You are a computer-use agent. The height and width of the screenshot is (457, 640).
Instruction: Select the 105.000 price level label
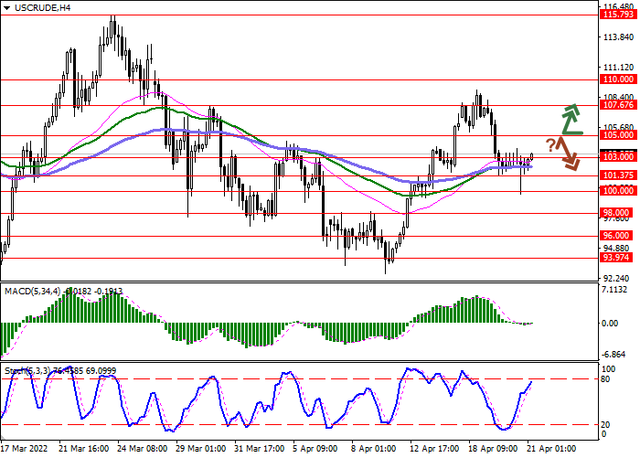click(x=619, y=134)
